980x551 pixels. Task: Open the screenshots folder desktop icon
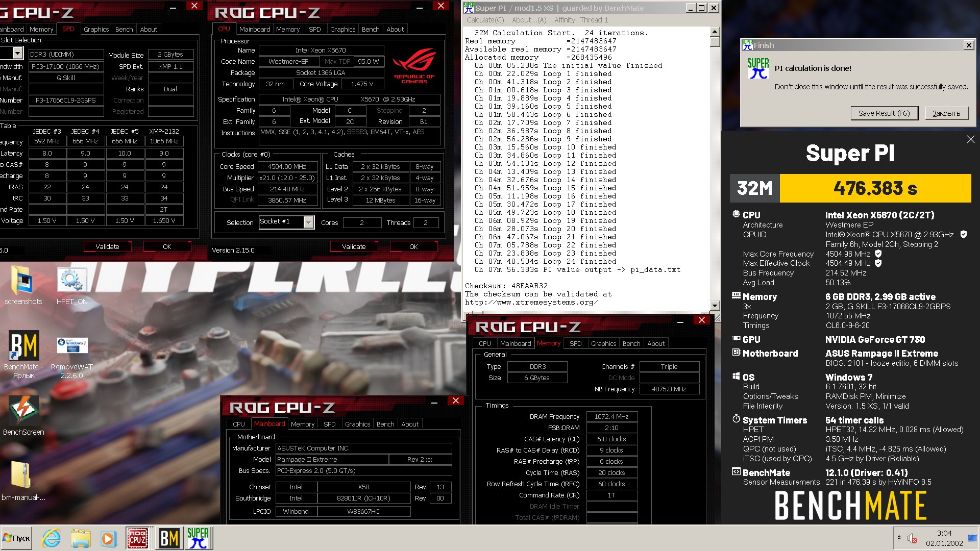tap(23, 286)
